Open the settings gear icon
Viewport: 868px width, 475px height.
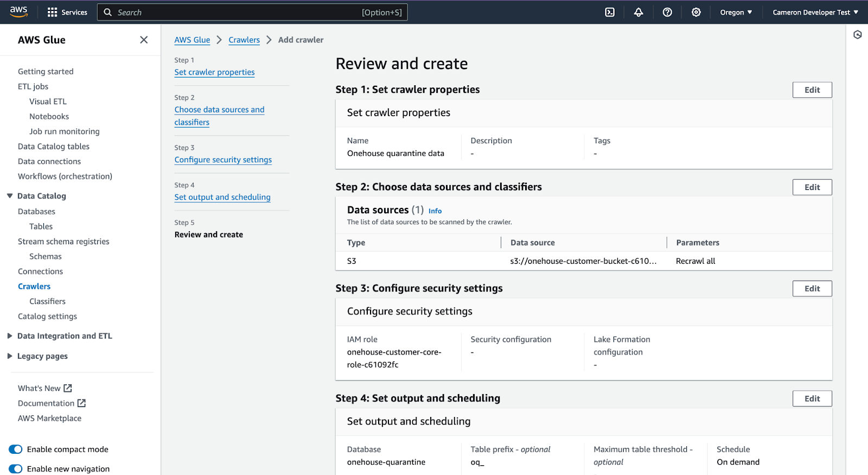696,12
